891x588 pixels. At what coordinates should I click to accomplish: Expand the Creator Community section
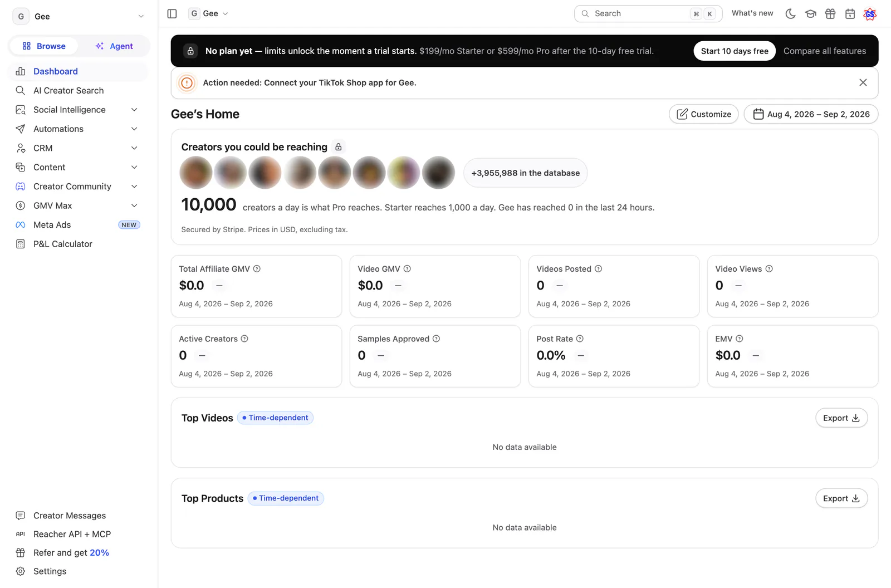pyautogui.click(x=78, y=187)
